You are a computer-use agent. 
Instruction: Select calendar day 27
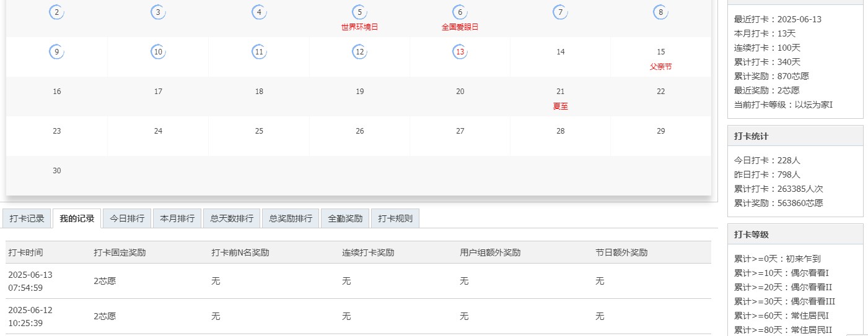(x=460, y=131)
